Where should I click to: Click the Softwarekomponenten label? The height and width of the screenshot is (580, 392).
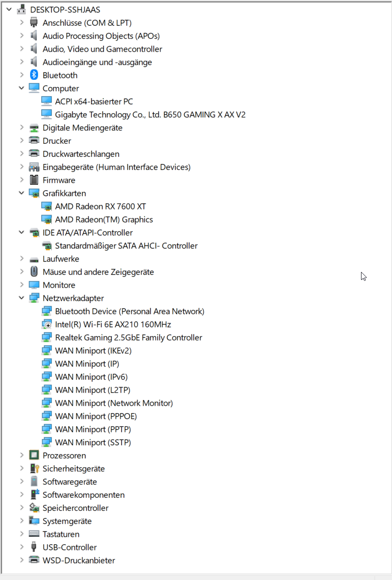point(84,495)
